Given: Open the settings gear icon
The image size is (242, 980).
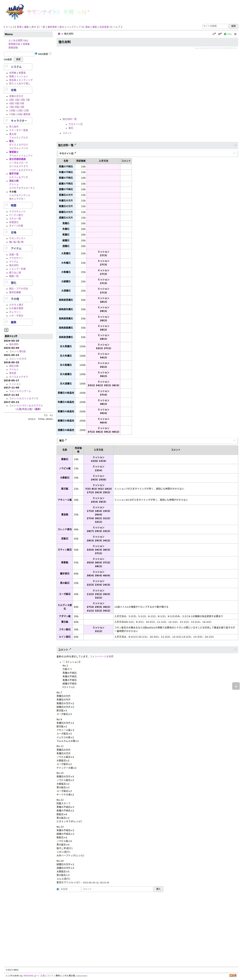Looking at the screenshot, I should (235, 34).
